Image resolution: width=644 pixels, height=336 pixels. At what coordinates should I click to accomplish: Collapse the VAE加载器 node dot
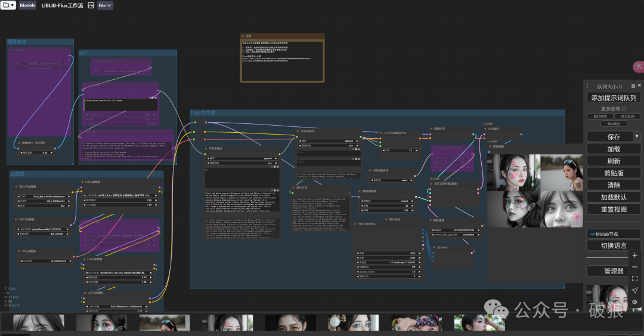tap(19, 251)
